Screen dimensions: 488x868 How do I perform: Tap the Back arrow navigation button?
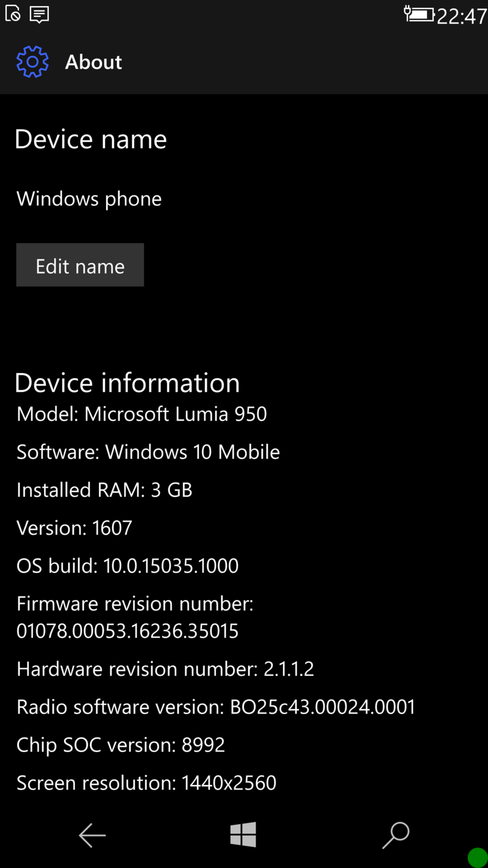(92, 836)
